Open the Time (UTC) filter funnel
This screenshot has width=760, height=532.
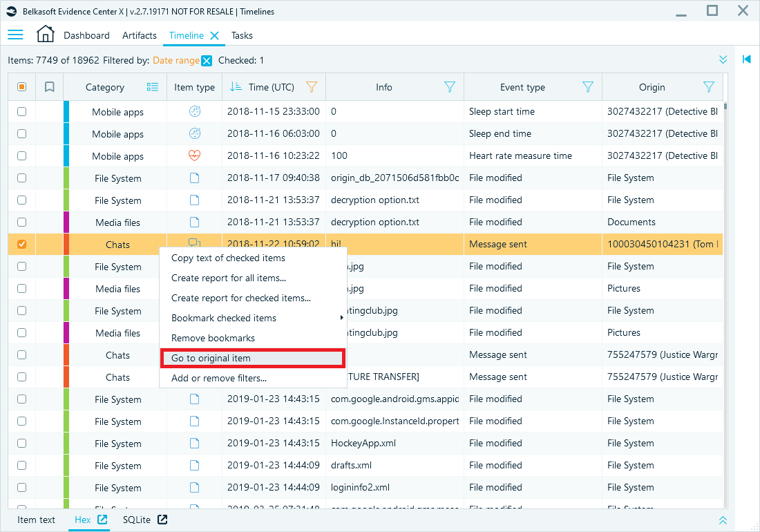coord(312,87)
